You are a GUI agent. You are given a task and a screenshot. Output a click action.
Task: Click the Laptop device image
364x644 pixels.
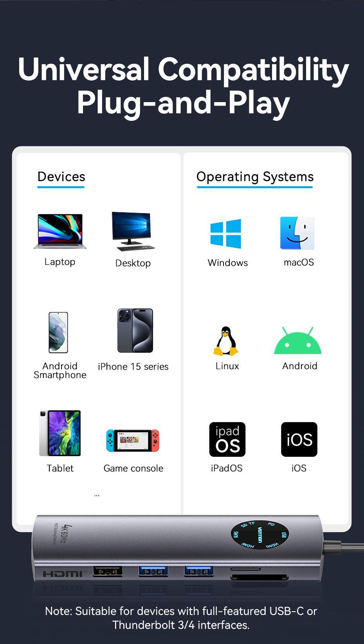pyautogui.click(x=60, y=231)
